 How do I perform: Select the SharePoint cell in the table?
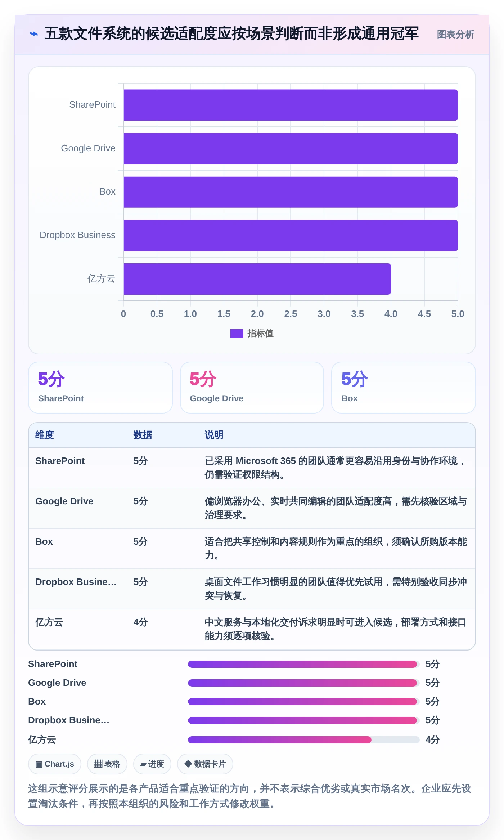click(x=60, y=461)
